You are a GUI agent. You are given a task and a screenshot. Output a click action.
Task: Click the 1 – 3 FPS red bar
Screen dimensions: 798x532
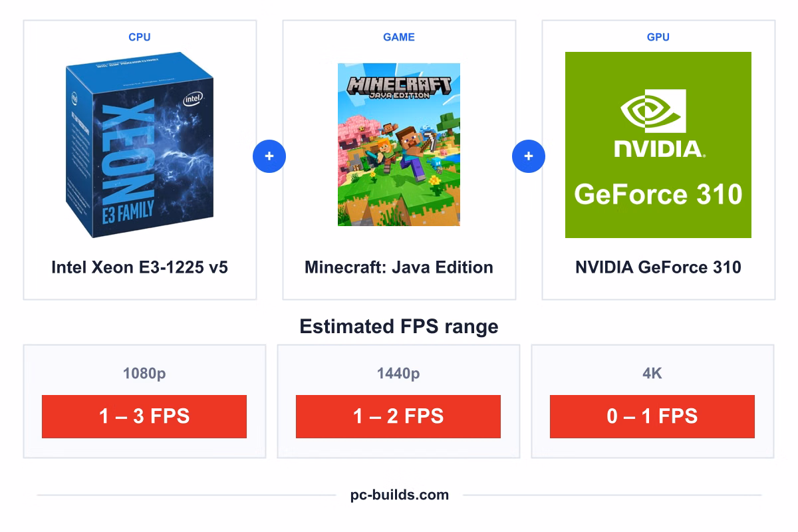(144, 416)
